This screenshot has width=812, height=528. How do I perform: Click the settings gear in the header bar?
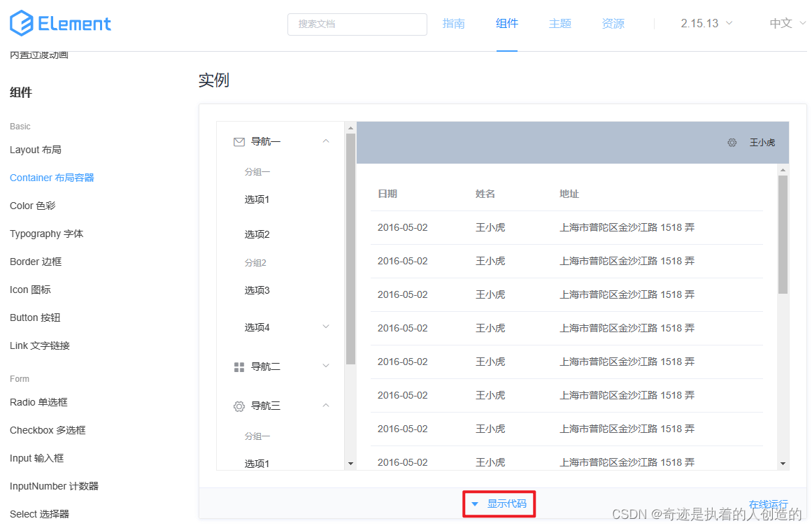point(732,142)
